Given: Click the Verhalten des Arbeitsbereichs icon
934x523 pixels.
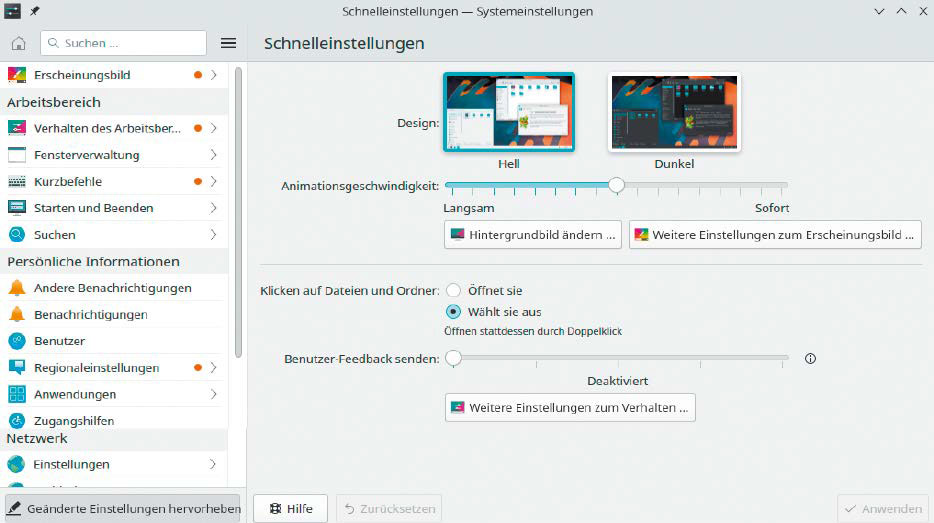Looking at the screenshot, I should [x=17, y=128].
